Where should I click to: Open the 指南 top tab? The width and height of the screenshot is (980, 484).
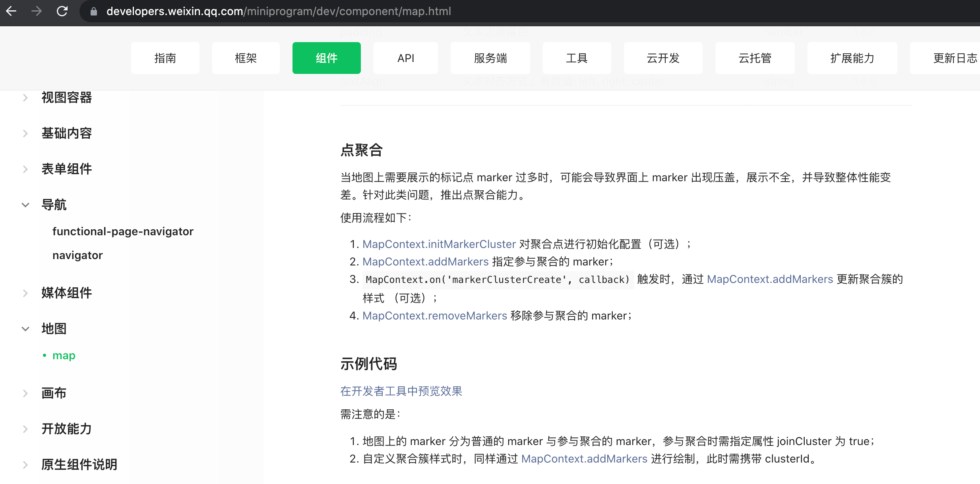pos(165,58)
